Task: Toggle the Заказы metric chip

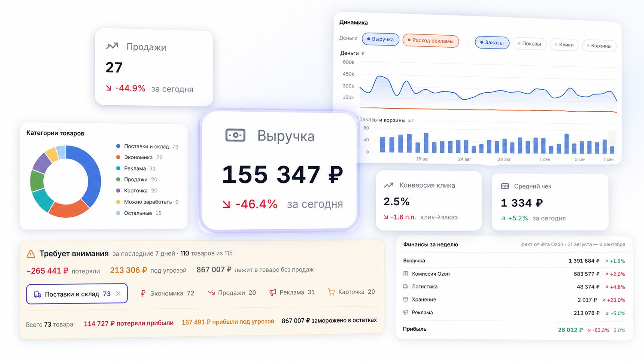Action: (492, 43)
